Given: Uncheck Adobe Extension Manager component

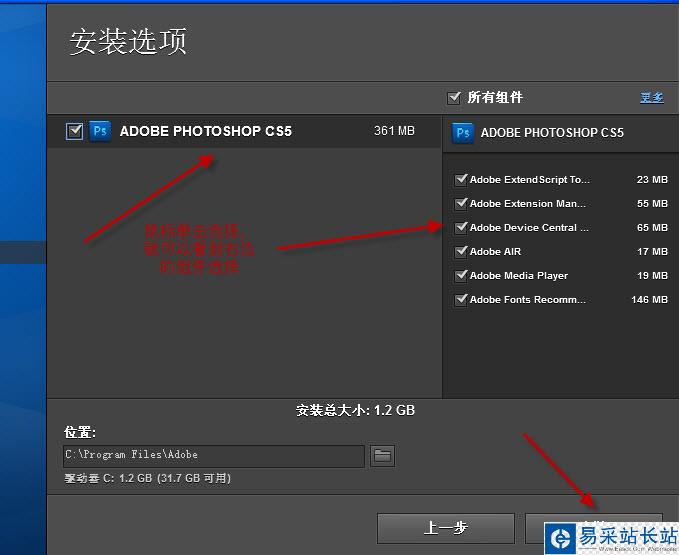Looking at the screenshot, I should [x=460, y=203].
